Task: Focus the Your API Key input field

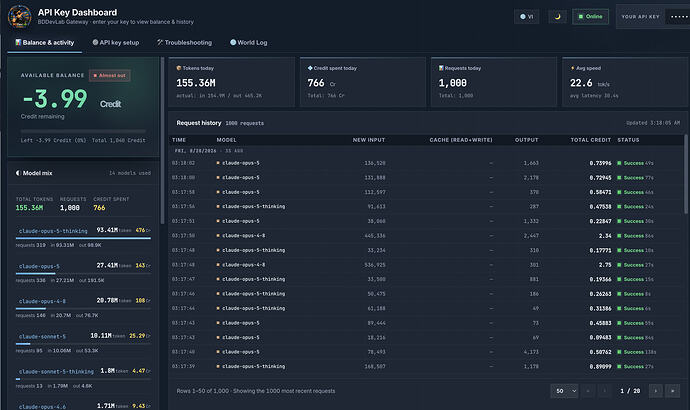Action: pos(678,17)
